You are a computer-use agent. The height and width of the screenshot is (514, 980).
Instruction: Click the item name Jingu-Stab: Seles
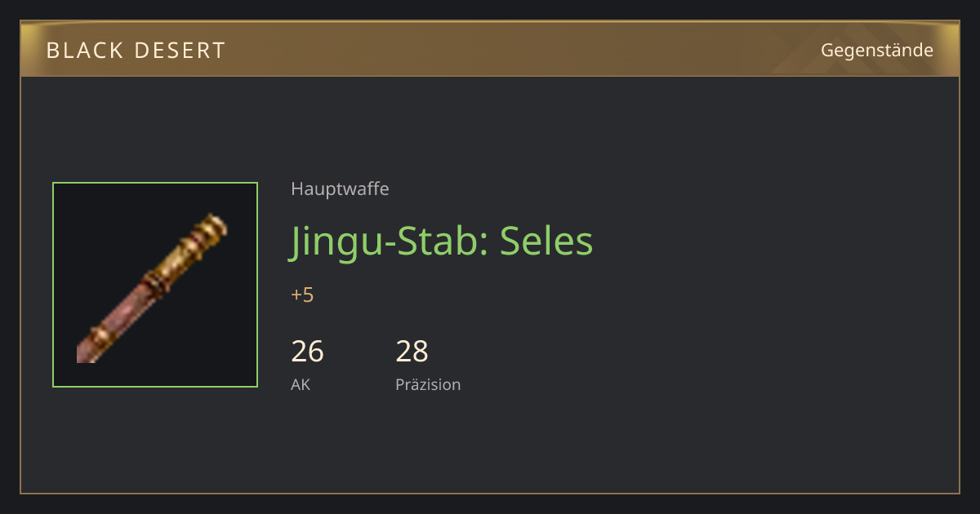442,241
